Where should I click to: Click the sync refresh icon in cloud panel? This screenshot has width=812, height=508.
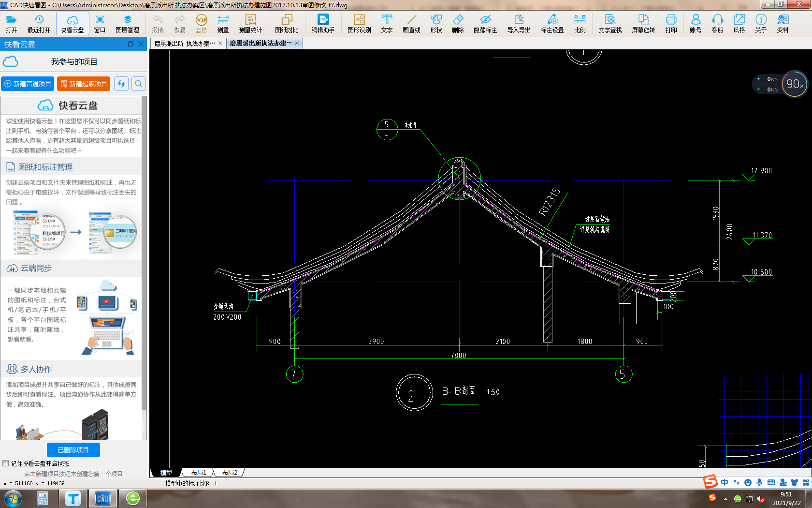tap(121, 84)
